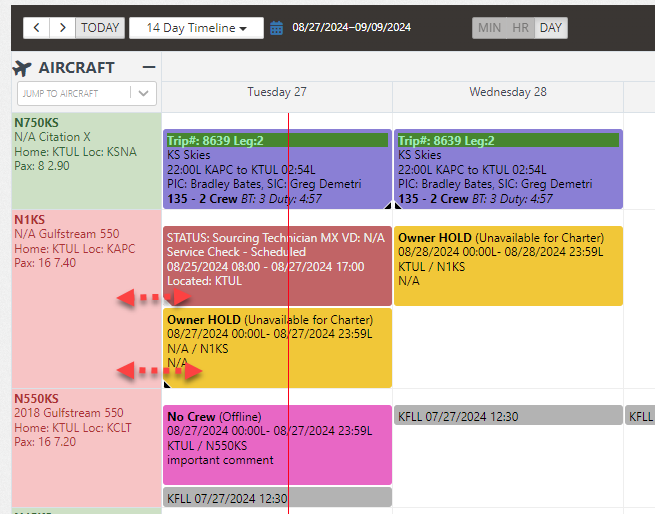
Task: Open the Tuesday 27 Trip 8639 event
Action: 277,170
